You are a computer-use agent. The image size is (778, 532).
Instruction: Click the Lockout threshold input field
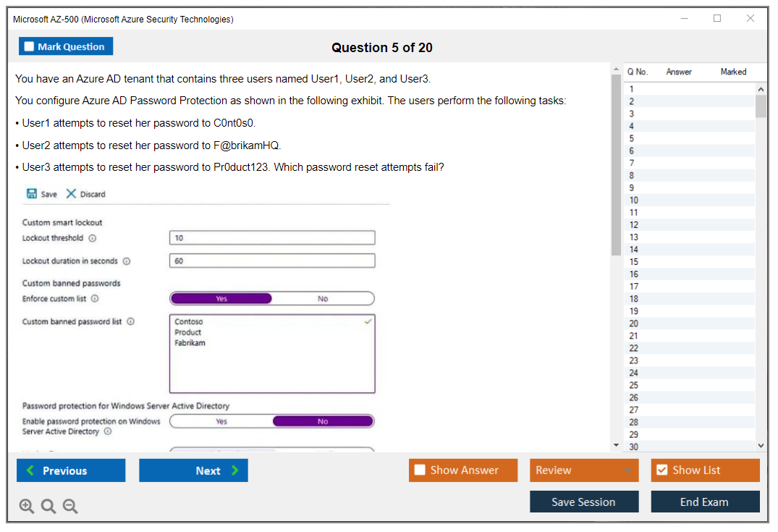272,238
